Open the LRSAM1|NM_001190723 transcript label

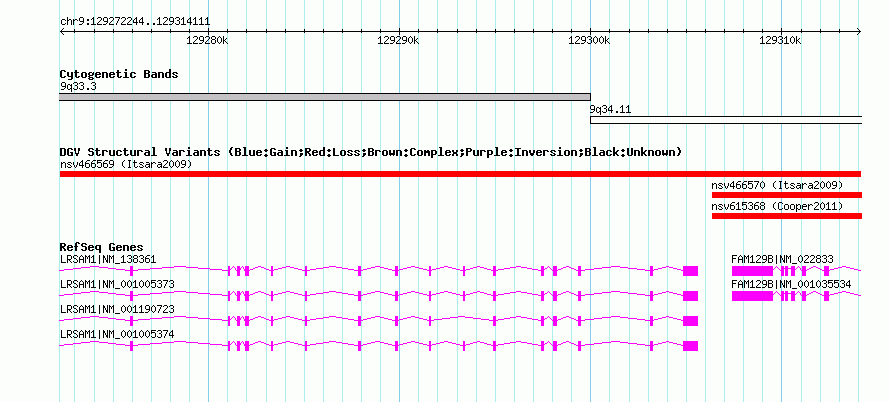tap(117, 309)
